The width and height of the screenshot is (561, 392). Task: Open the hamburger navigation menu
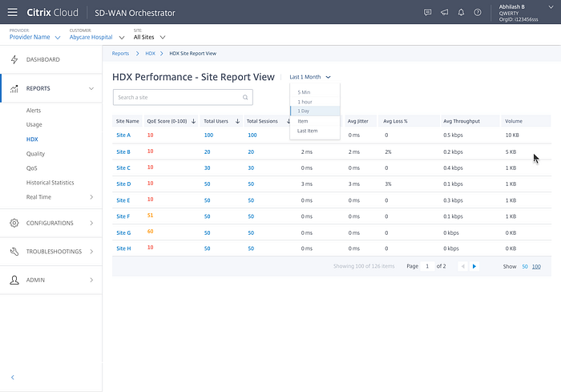click(13, 12)
